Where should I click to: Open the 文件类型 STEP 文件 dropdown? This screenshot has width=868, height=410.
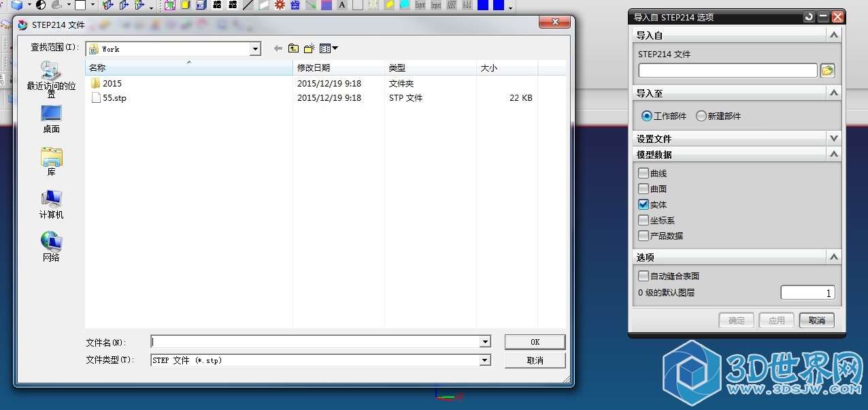pyautogui.click(x=485, y=360)
